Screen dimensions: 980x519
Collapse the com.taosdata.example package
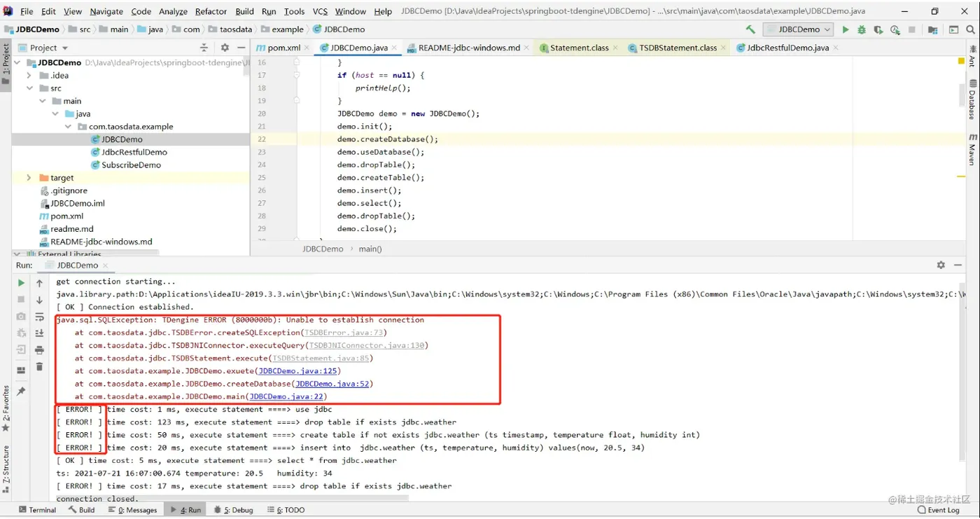click(x=67, y=127)
